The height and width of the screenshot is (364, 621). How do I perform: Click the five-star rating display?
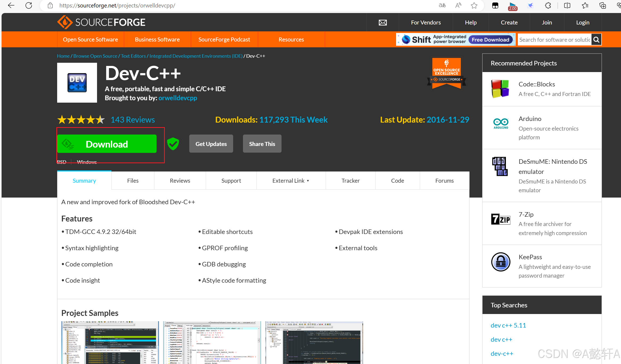coord(81,120)
